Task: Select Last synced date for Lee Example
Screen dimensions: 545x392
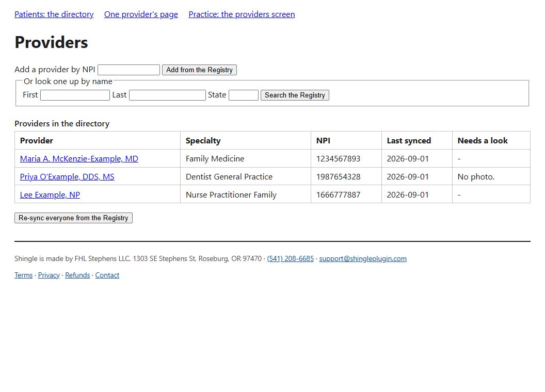Action: (408, 195)
